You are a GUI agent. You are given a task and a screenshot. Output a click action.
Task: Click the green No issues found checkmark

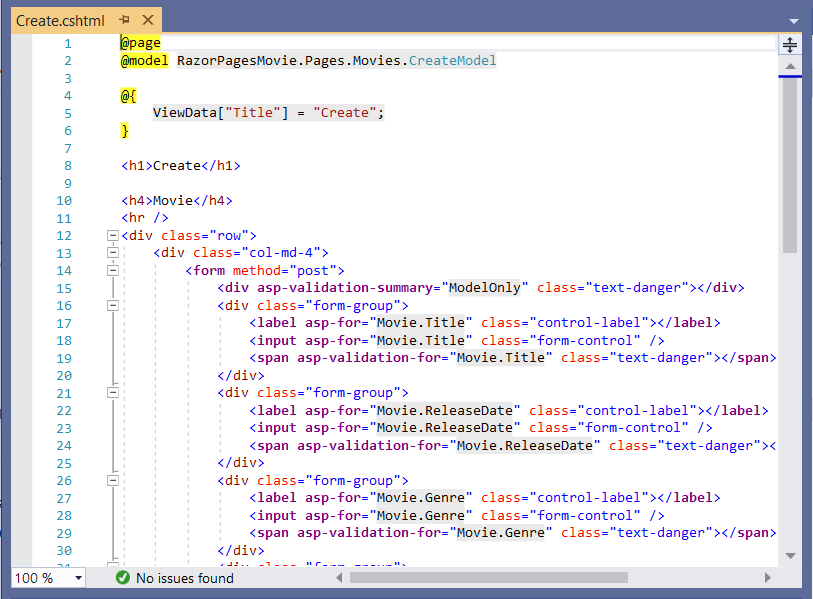(x=122, y=578)
